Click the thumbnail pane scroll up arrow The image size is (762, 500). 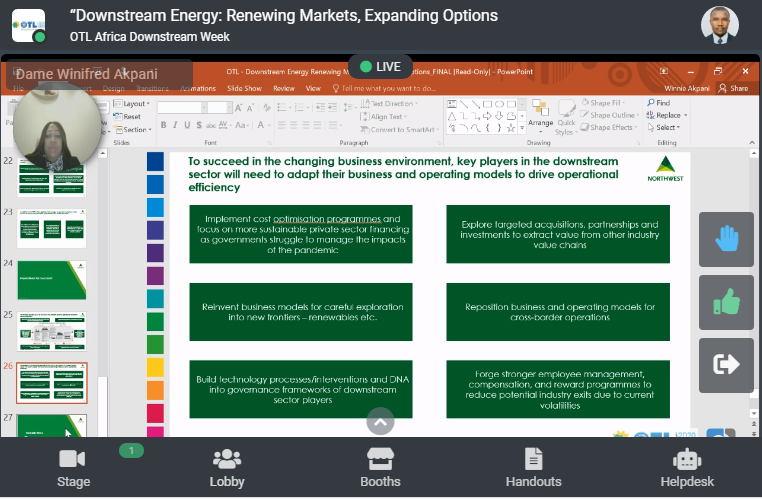click(x=103, y=154)
